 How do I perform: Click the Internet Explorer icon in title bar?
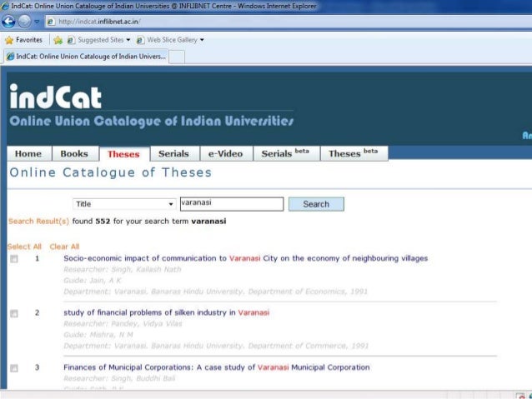[5, 6]
